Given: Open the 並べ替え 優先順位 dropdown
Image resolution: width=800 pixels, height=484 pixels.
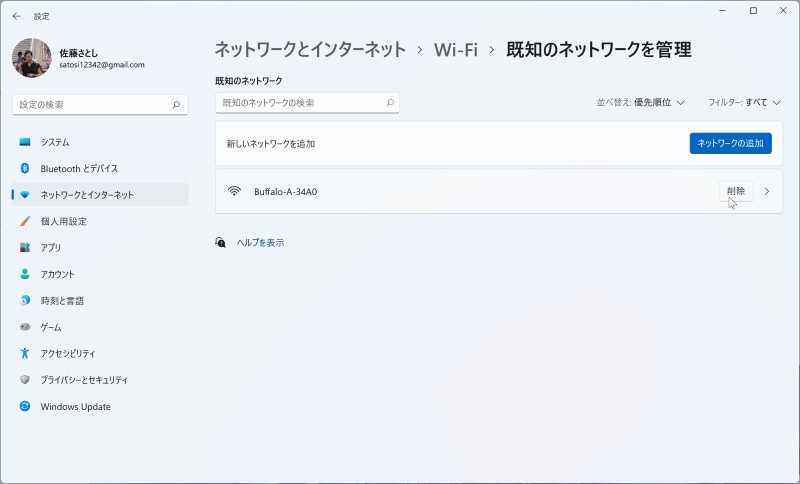Looking at the screenshot, I should point(641,102).
